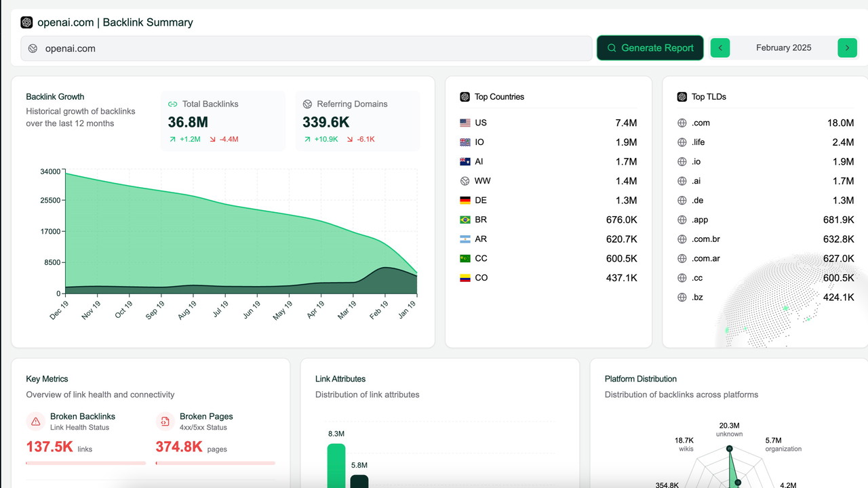
Task: Click the Referring Domains icon
Action: point(307,104)
